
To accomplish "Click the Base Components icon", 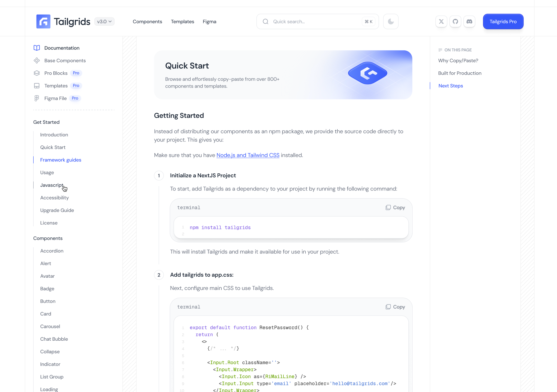I will 37,60.
